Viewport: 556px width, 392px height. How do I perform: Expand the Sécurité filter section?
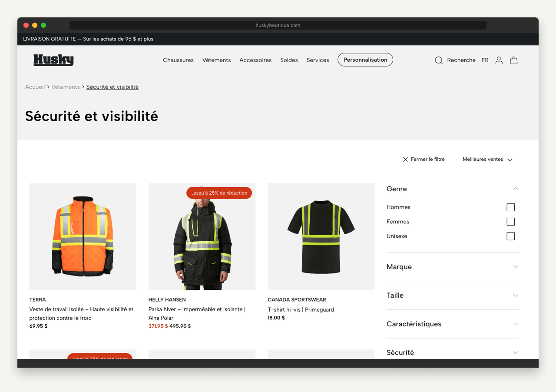515,352
